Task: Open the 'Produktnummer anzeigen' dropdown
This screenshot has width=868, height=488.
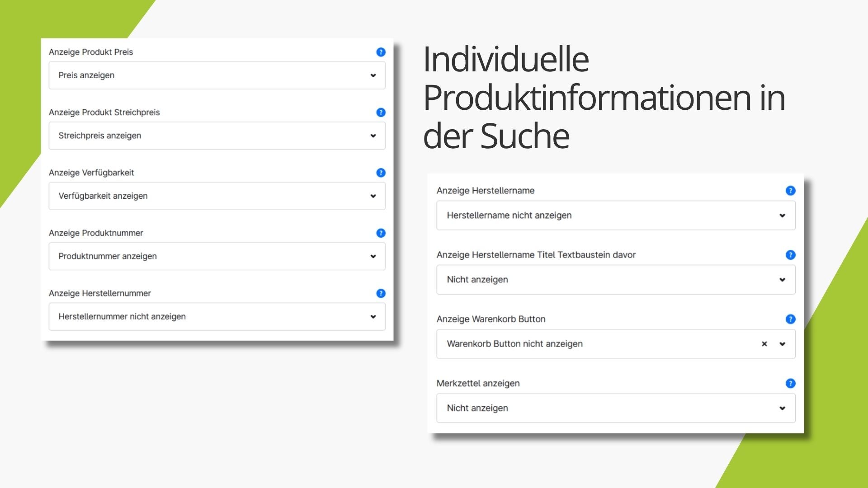Action: 217,256
